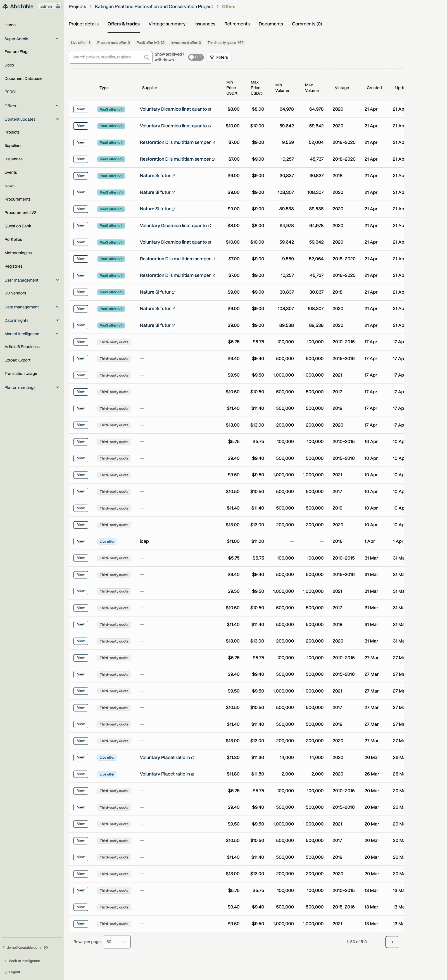The width and height of the screenshot is (447, 980).
Task: Open Methodologies in sidebar
Action: click(18, 253)
